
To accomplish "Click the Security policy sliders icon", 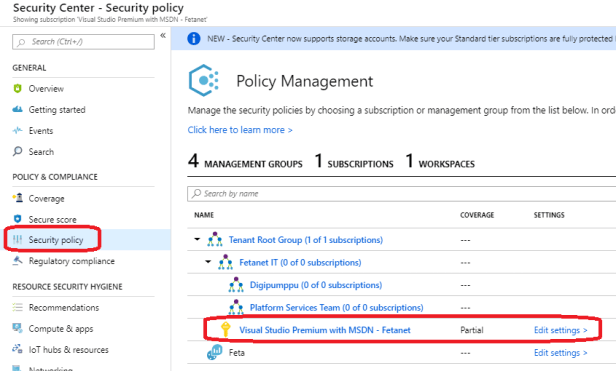I will (x=17, y=239).
